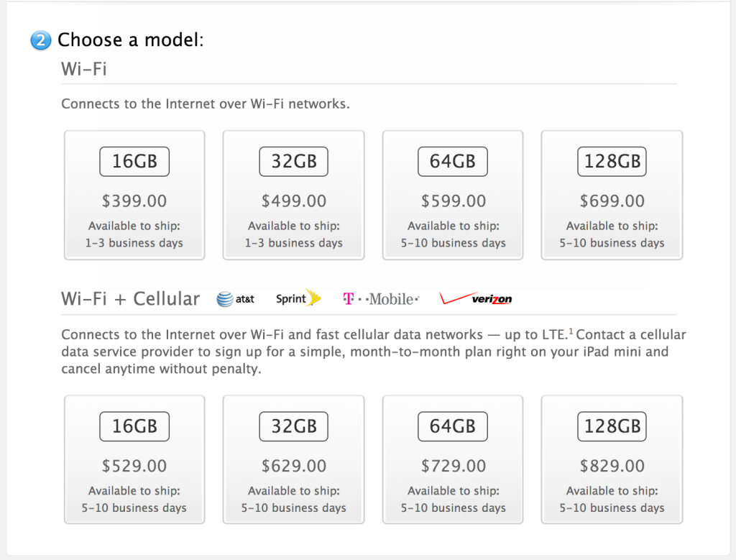Viewport: 736px width, 560px height.
Task: Click the blue step 2 badge
Action: 40,41
